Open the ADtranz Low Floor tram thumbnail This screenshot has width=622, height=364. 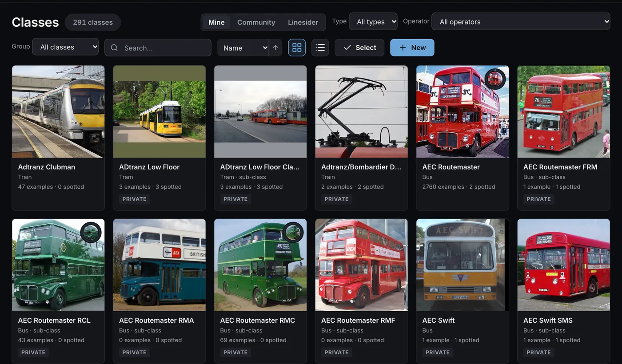point(159,111)
